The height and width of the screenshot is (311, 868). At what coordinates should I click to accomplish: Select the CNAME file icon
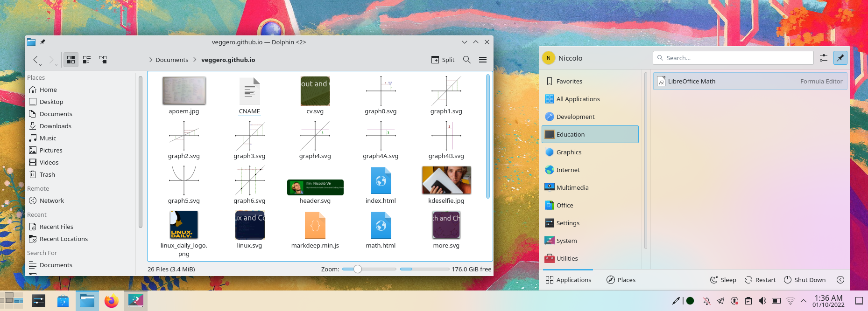249,90
